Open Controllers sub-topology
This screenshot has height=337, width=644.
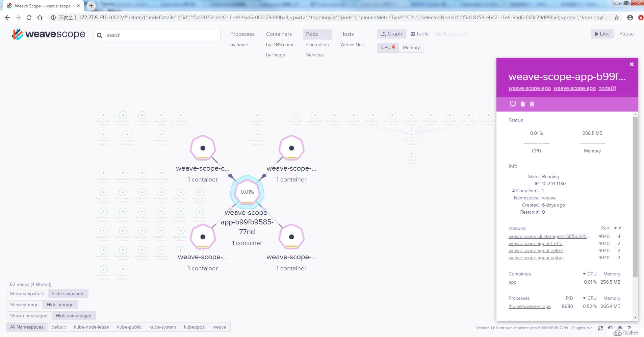(317, 45)
